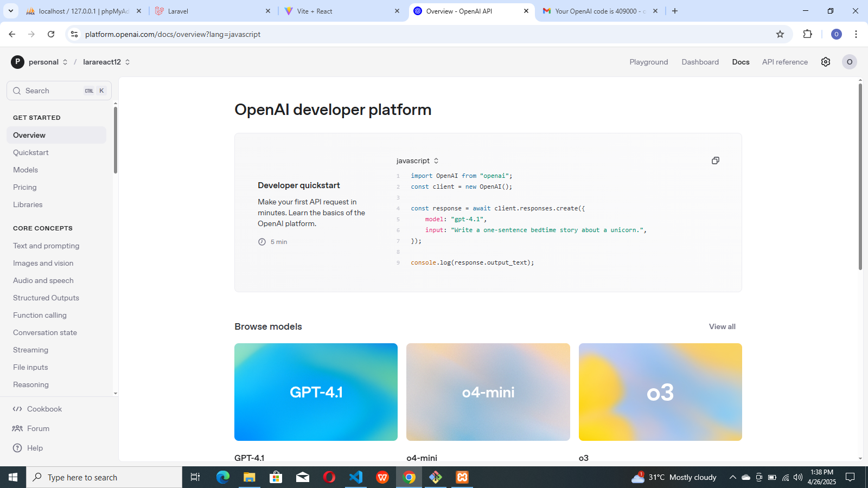Open the user profile avatar menu
The height and width of the screenshot is (488, 868).
[x=850, y=62]
